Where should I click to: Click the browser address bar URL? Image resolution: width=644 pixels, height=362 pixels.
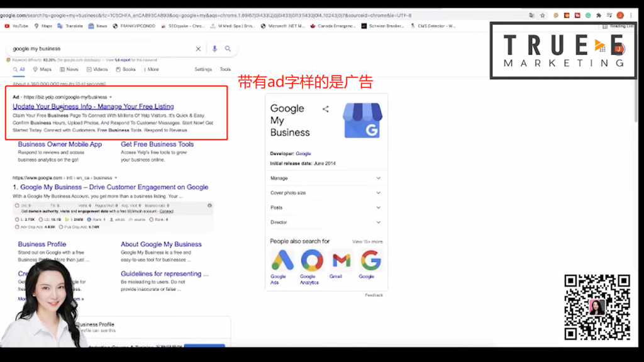tap(206, 15)
